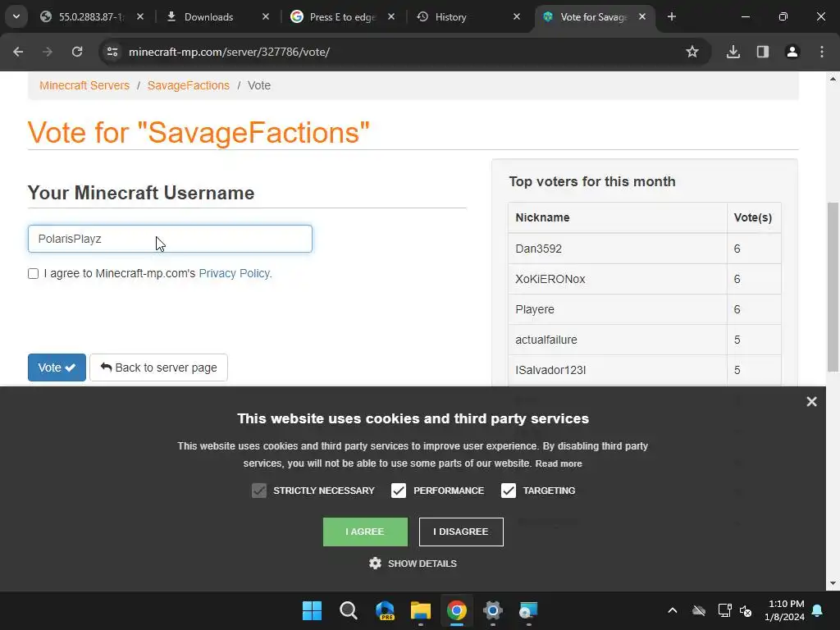
Task: Toggle the Chrome side panel
Action: (763, 52)
